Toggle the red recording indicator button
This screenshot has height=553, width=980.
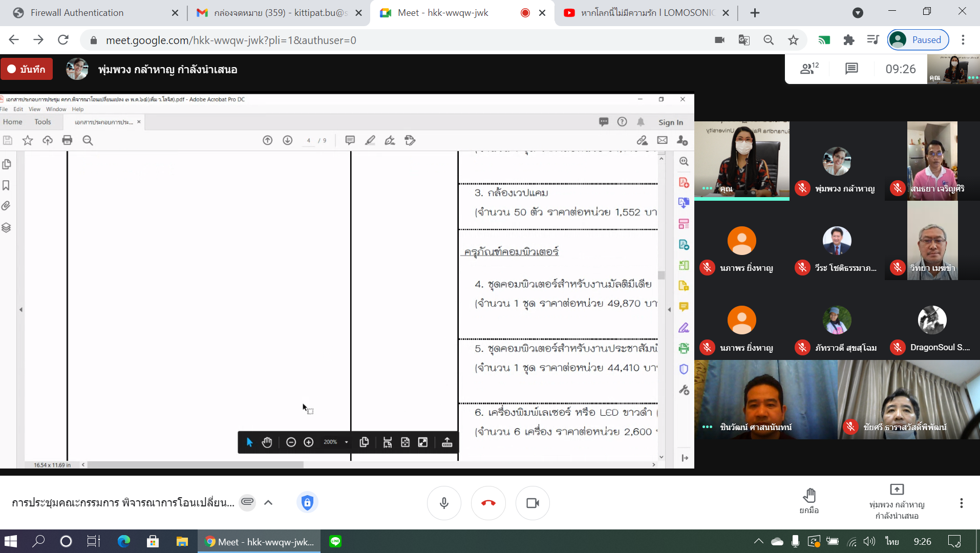click(x=27, y=69)
